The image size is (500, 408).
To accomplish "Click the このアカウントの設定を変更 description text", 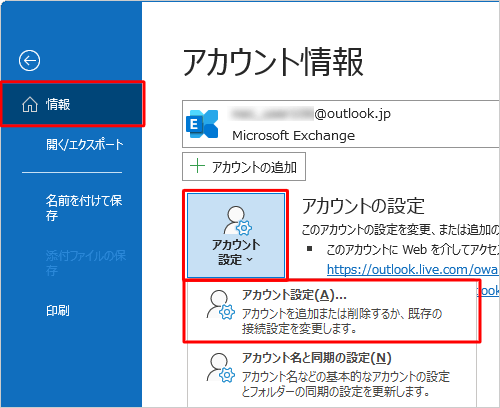I will tap(400, 230).
